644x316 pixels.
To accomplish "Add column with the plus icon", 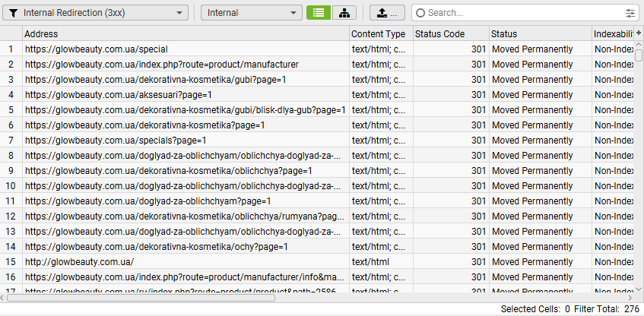I will 639,33.
